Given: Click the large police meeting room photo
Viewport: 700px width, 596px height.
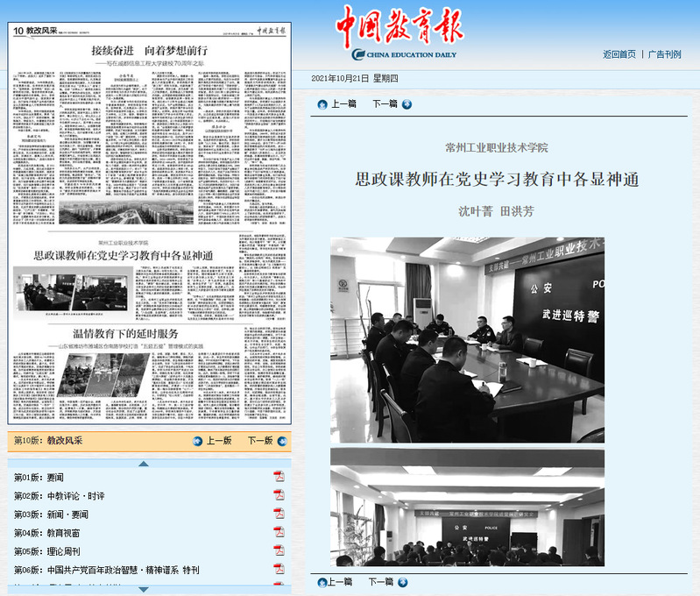Looking at the screenshot, I should 467,339.
